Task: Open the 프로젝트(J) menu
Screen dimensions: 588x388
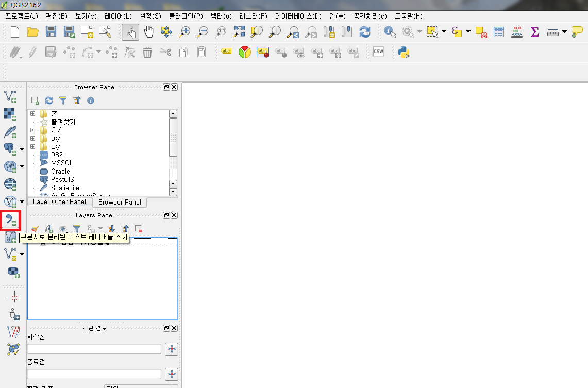Action: pyautogui.click(x=22, y=16)
